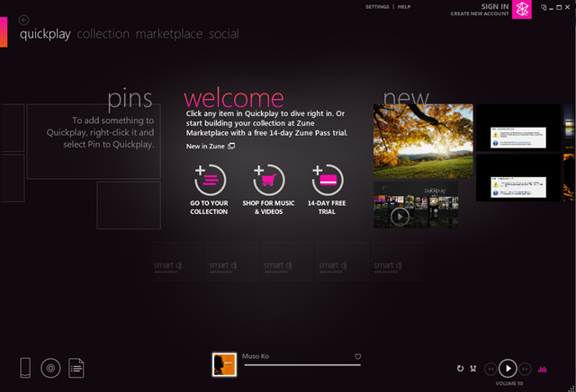This screenshot has width=576, height=392.
Task: Click the Shop For Music & Videos cart icon
Action: pos(268,180)
